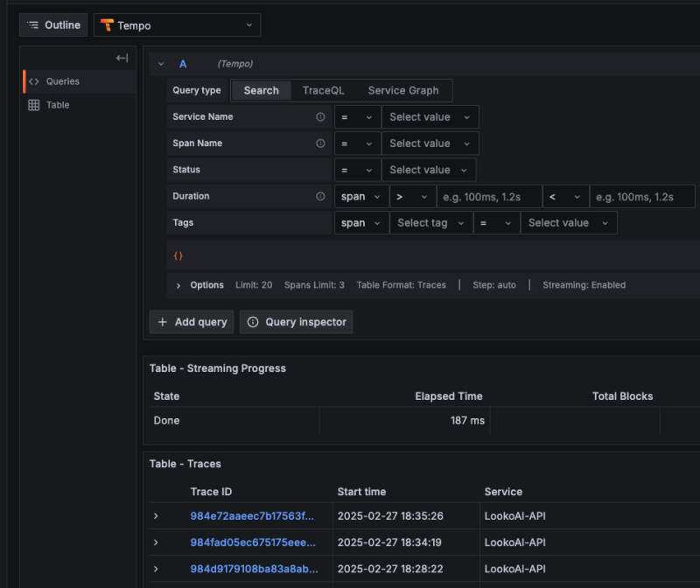Click the Duration info icon
The height and width of the screenshot is (588, 700).
pos(320,197)
